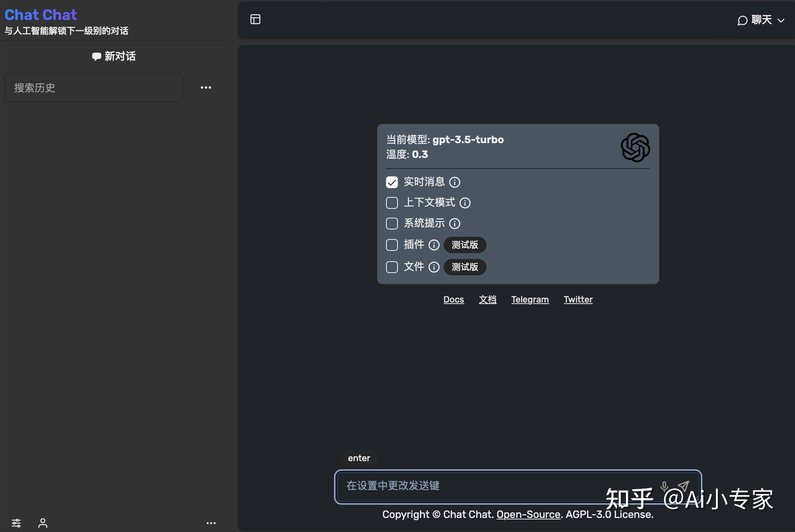This screenshot has height=532, width=795.
Task: Enable the 插件 checkbox
Action: 392,245
